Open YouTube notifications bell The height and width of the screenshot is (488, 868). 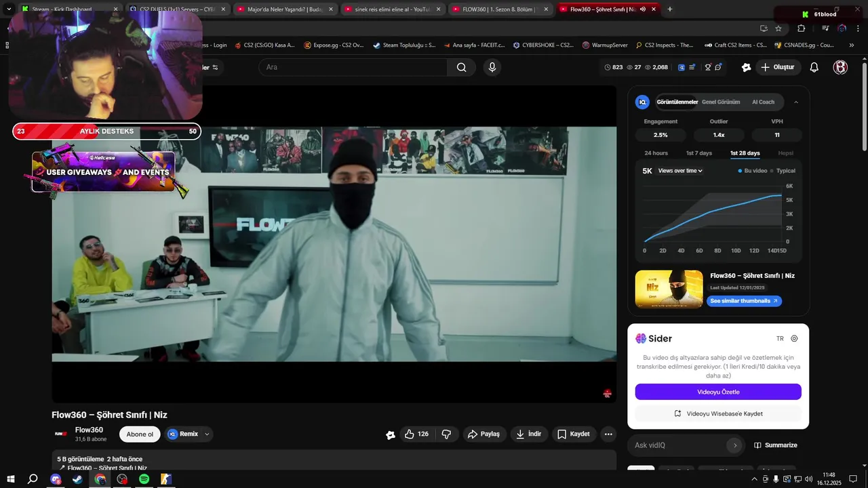coord(814,67)
